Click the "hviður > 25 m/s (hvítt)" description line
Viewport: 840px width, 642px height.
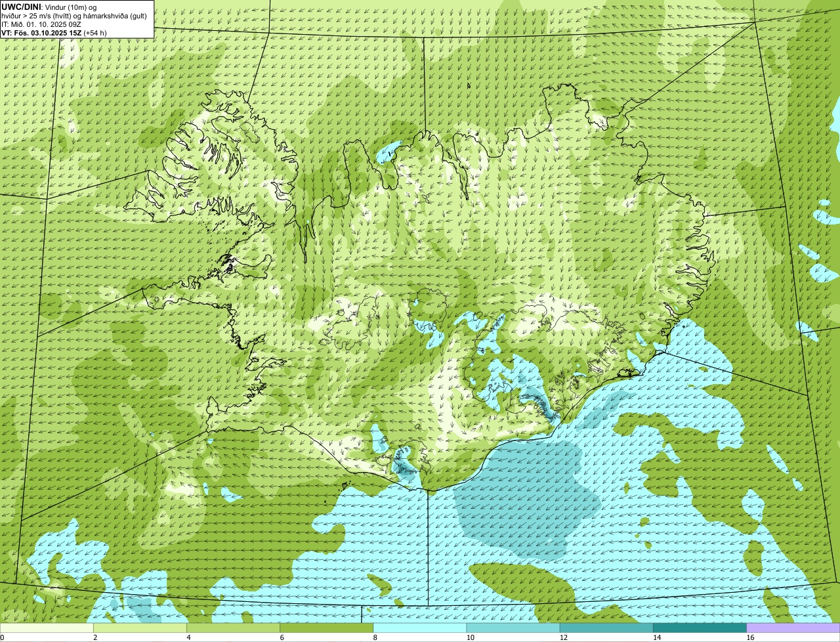tap(74, 16)
